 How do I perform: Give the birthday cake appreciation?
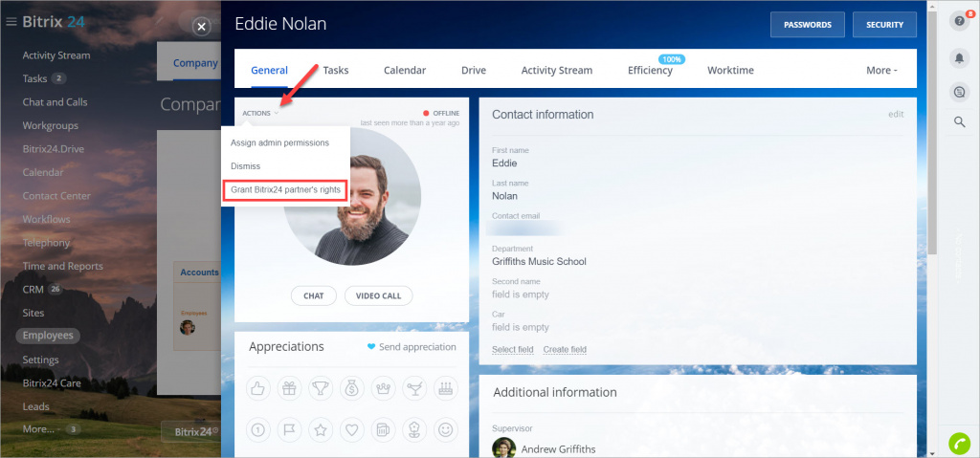point(446,388)
